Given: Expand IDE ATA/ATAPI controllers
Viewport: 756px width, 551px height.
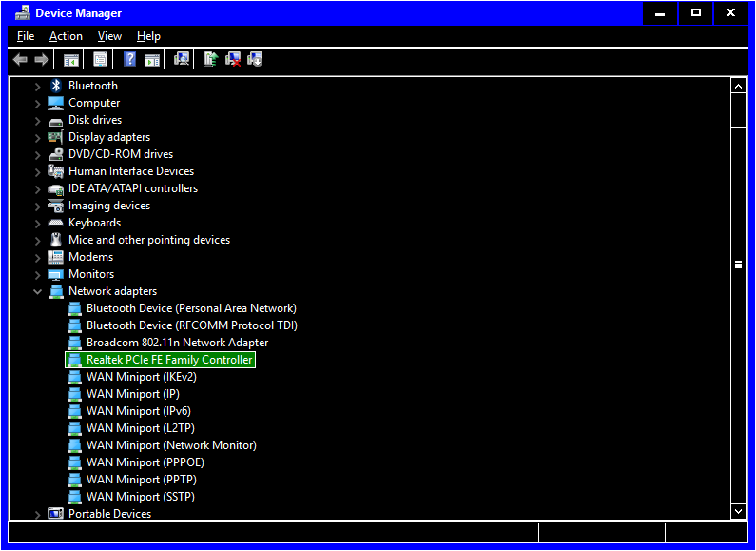Looking at the screenshot, I should [x=38, y=189].
